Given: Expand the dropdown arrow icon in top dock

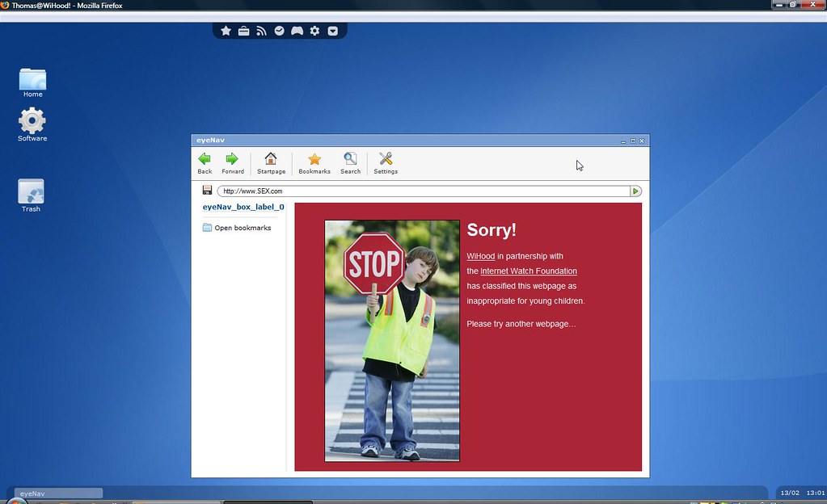Looking at the screenshot, I should tap(333, 31).
